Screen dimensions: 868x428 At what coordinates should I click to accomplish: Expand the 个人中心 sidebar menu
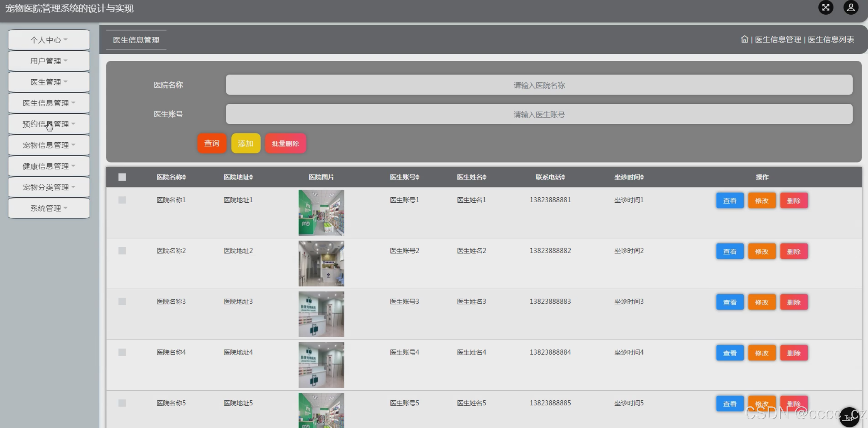[x=49, y=40]
